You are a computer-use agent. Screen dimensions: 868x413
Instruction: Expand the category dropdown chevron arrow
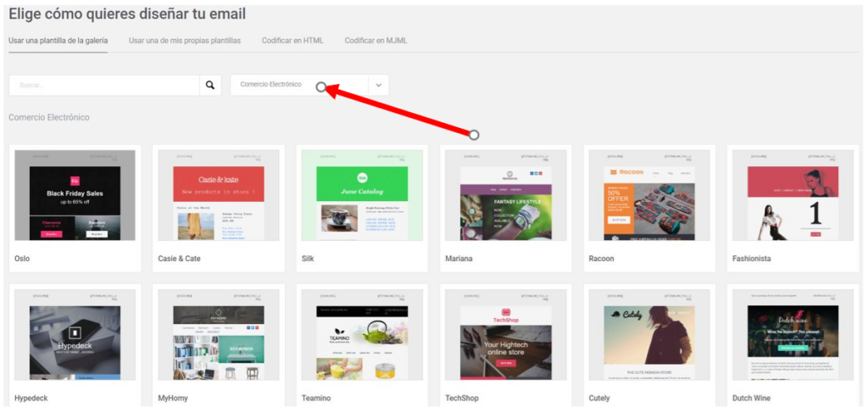pyautogui.click(x=379, y=86)
